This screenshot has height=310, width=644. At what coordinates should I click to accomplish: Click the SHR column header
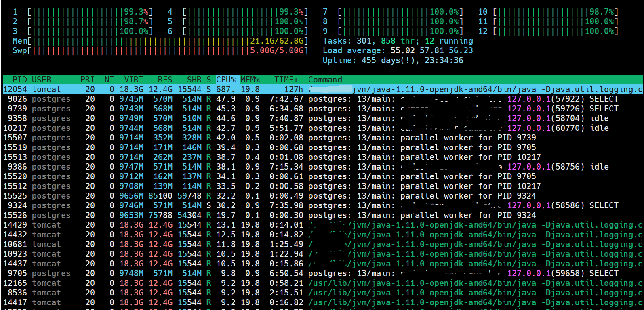[194, 80]
